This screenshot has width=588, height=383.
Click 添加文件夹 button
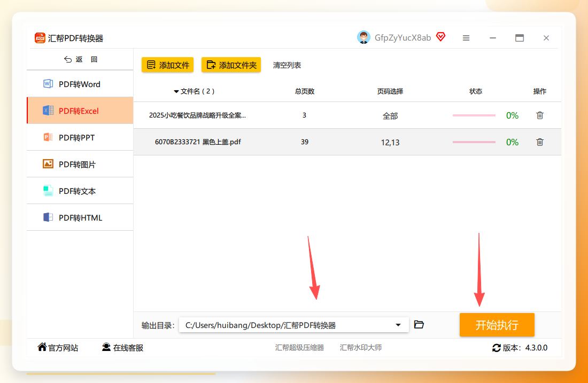click(x=231, y=65)
